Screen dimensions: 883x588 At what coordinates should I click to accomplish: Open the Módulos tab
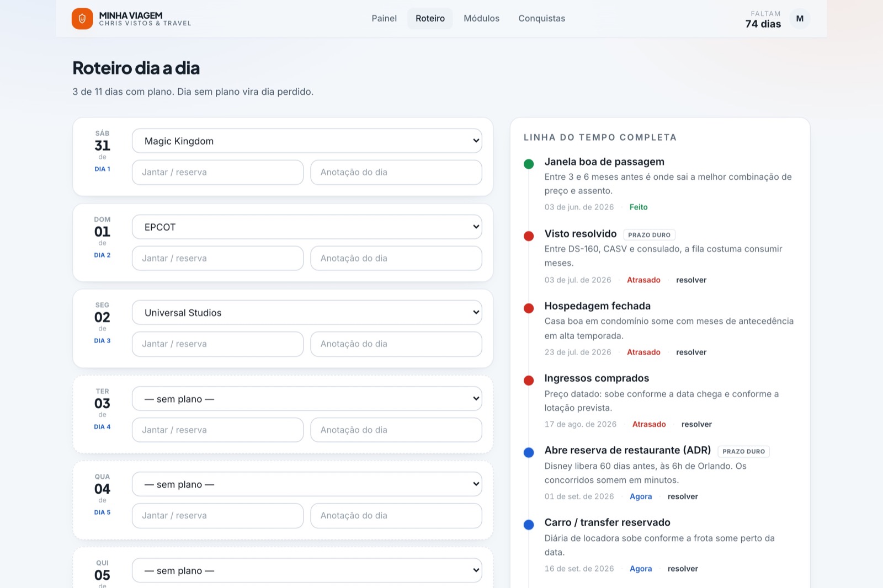pyautogui.click(x=481, y=19)
